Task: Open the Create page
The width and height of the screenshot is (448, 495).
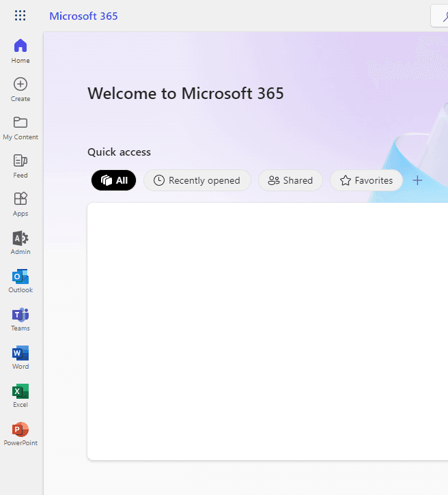Action: pos(20,89)
